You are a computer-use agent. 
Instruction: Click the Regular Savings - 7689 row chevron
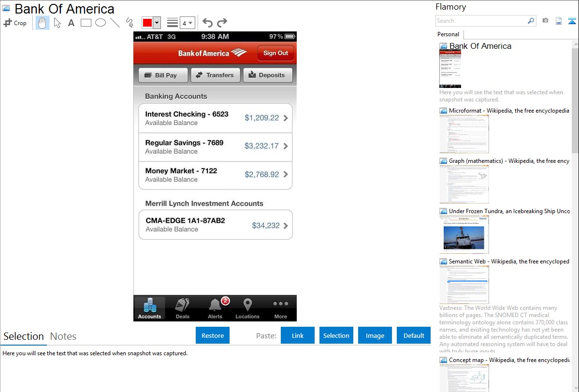point(286,146)
